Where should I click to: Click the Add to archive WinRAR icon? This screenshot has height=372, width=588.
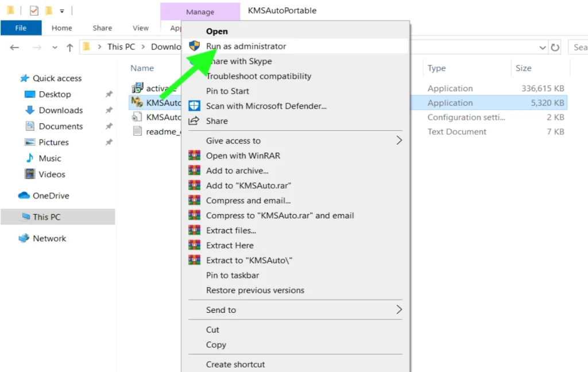[194, 170]
